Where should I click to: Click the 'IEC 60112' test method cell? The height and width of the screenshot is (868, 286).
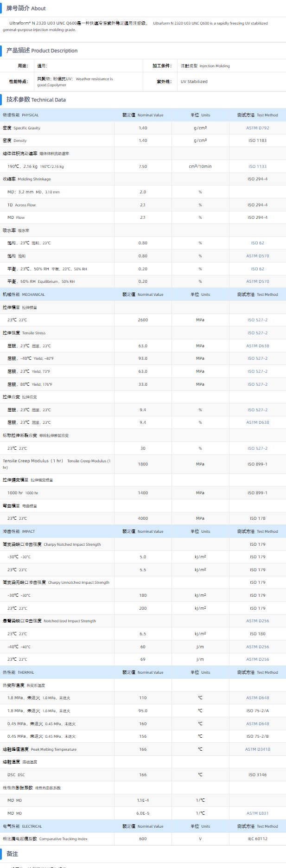(x=257, y=839)
